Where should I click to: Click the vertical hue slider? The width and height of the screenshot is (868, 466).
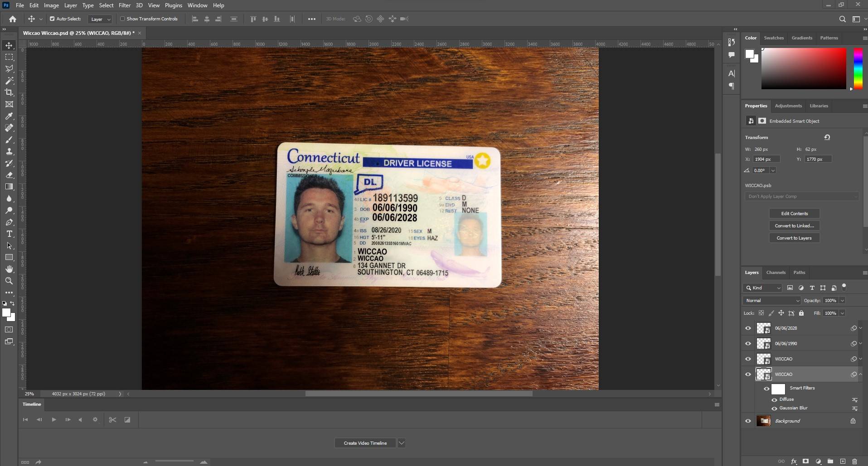(858, 68)
